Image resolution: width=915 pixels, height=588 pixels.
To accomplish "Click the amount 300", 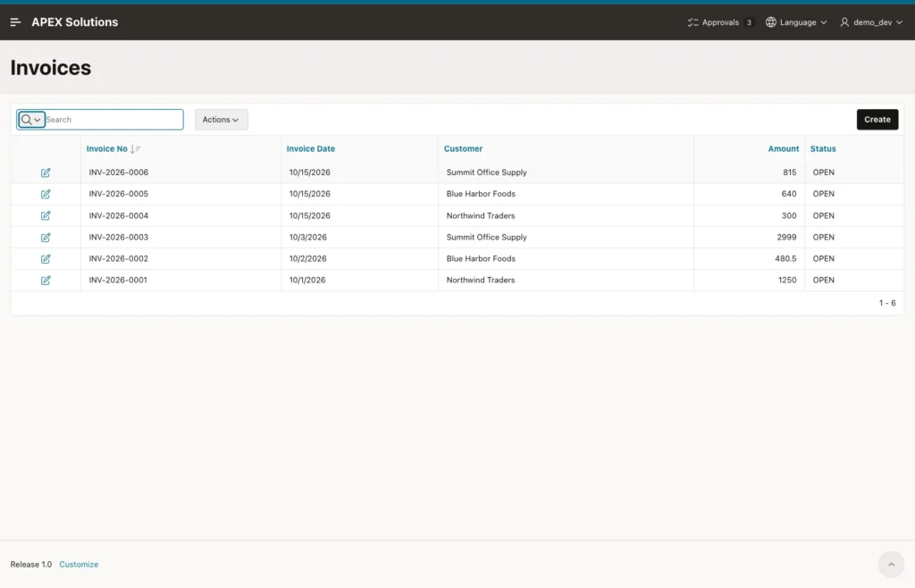I will pyautogui.click(x=789, y=215).
